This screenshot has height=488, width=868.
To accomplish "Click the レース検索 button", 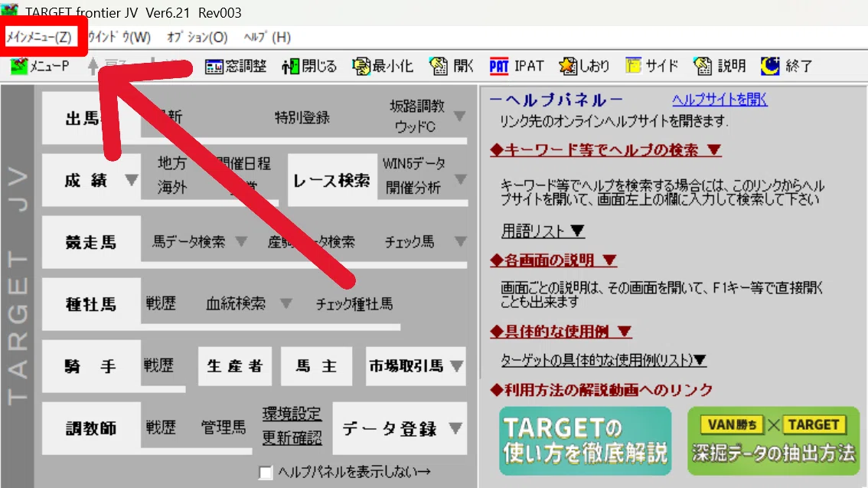I will click(x=331, y=180).
